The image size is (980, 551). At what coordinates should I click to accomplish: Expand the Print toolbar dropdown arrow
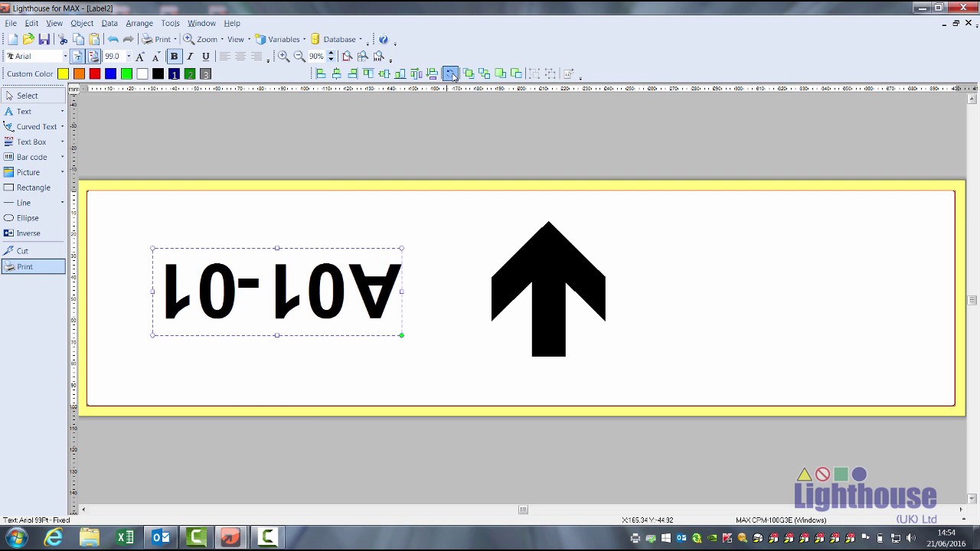point(175,39)
